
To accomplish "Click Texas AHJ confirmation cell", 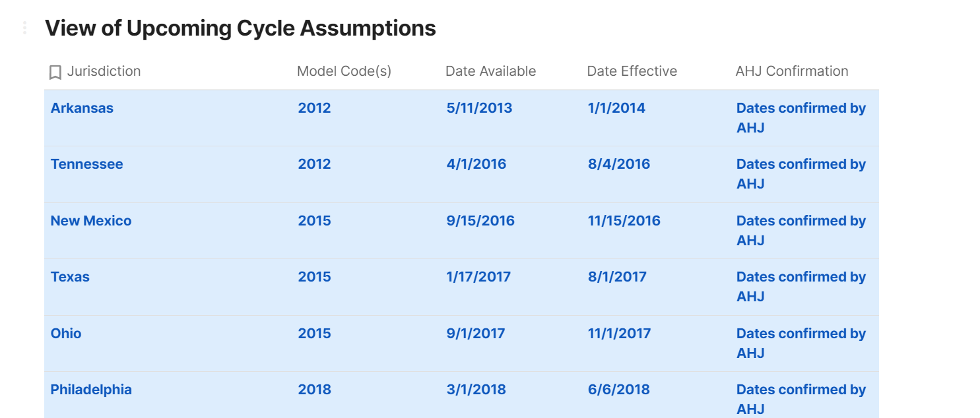I will tap(800, 286).
